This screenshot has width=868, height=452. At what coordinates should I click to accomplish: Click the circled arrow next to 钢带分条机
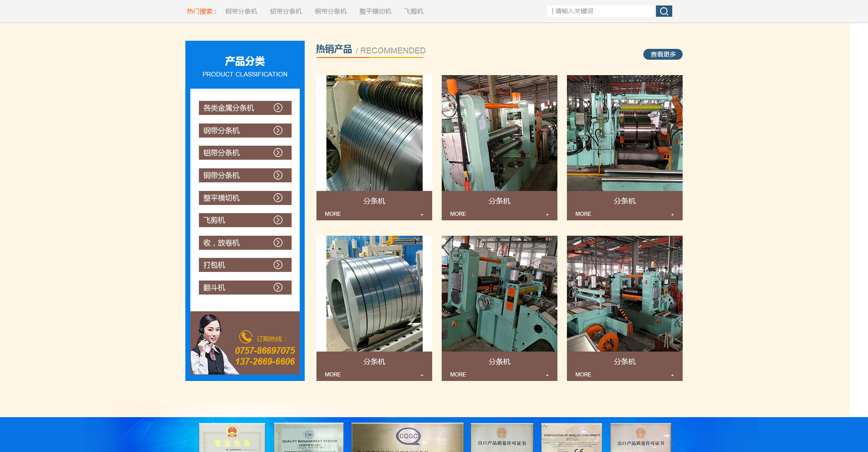pos(278,130)
